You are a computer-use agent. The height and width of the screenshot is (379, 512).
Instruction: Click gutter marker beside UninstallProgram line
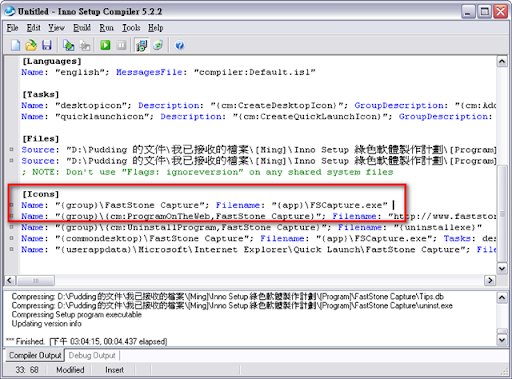(11, 227)
